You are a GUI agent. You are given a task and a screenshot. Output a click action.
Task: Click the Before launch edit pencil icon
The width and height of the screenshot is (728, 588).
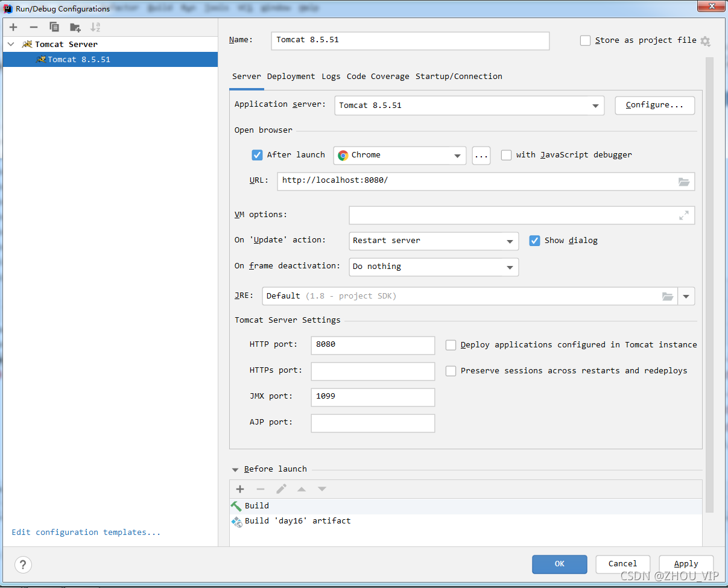click(281, 489)
